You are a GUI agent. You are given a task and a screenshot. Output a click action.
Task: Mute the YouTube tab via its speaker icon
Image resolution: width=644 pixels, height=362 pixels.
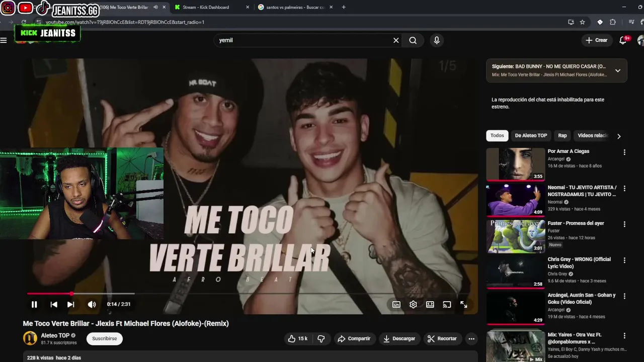[x=155, y=7]
